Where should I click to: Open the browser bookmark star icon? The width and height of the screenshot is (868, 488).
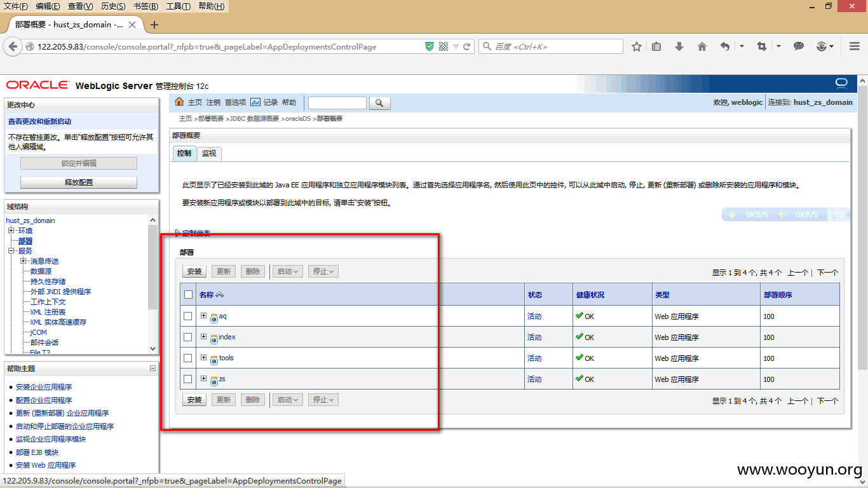[x=637, y=46]
